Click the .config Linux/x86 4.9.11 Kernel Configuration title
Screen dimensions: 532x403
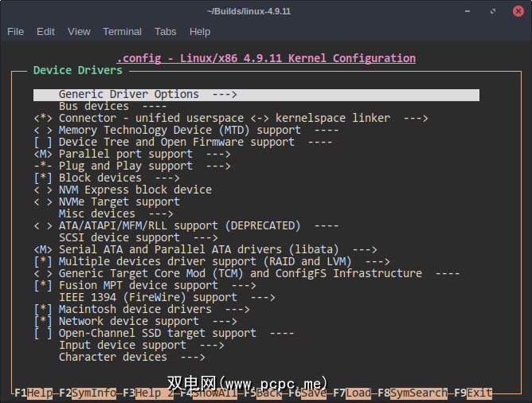(266, 58)
